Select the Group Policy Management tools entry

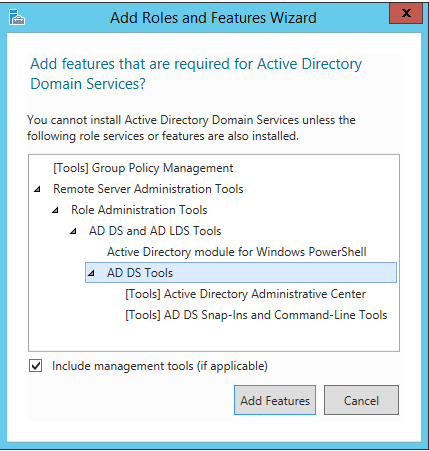point(143,168)
